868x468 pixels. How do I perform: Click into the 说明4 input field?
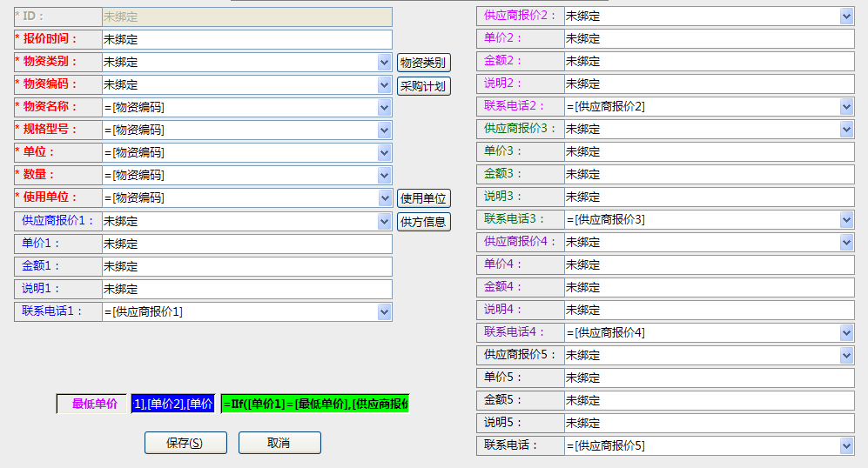pos(710,311)
